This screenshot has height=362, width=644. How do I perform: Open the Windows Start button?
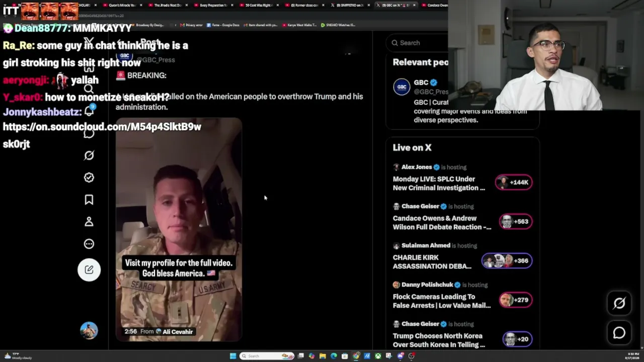point(232,356)
